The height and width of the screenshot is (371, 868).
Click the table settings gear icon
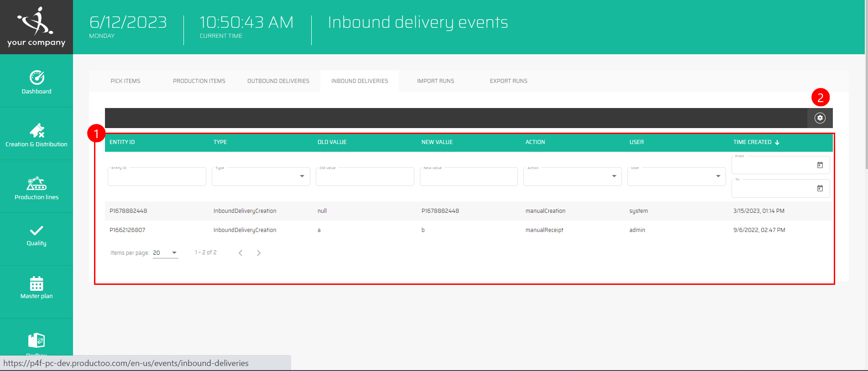pyautogui.click(x=820, y=118)
